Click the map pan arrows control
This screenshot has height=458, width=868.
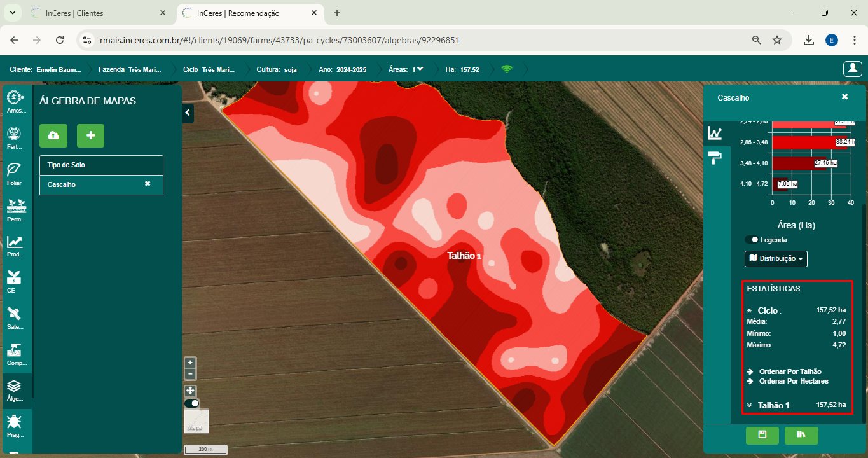(190, 391)
